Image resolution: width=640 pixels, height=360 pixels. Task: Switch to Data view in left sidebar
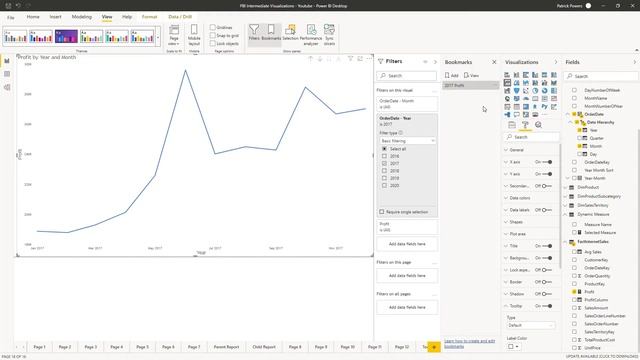tap(7, 74)
